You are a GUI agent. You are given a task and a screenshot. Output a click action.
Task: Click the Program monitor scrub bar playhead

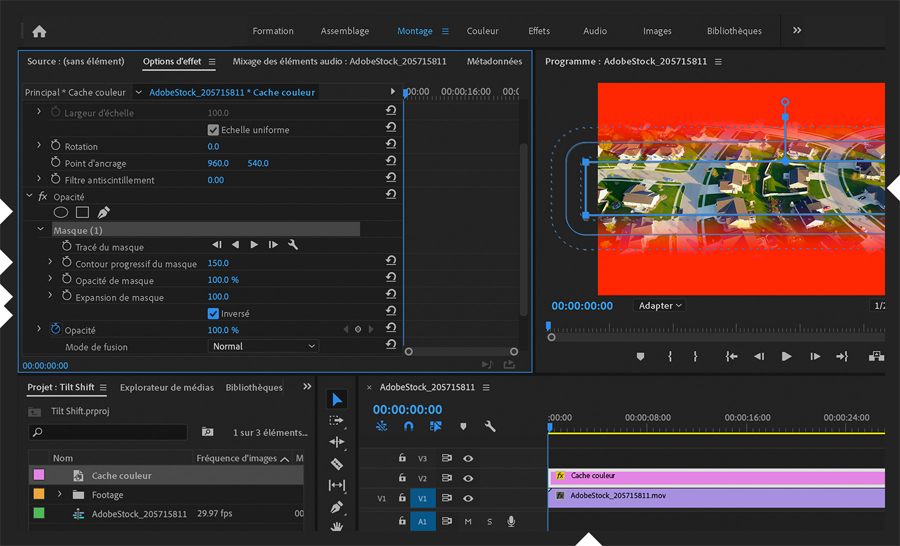click(548, 326)
